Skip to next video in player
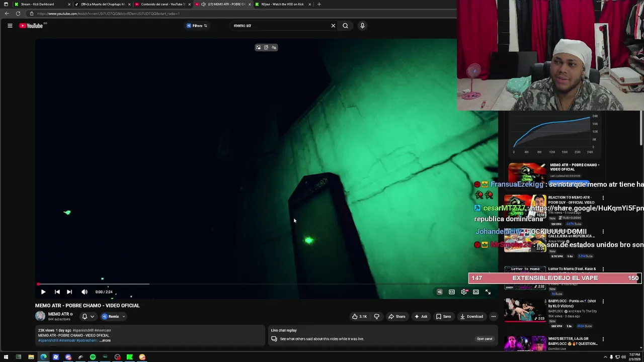The width and height of the screenshot is (644, 362). [69, 292]
